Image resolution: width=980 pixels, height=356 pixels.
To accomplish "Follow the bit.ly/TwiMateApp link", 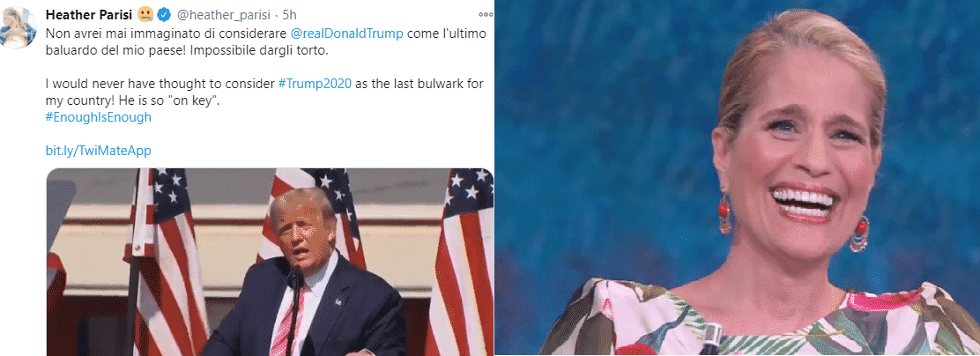I will click(x=99, y=151).
